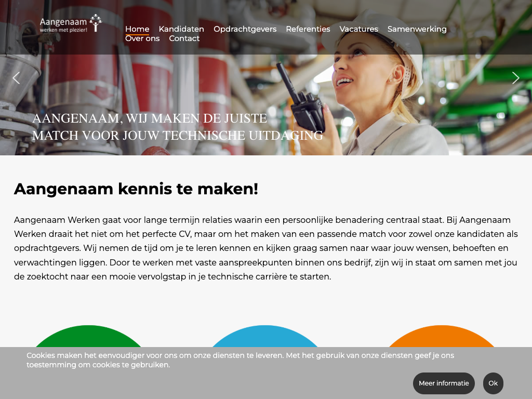
Task: Click the Meer informatie cookie button
Action: tap(444, 383)
